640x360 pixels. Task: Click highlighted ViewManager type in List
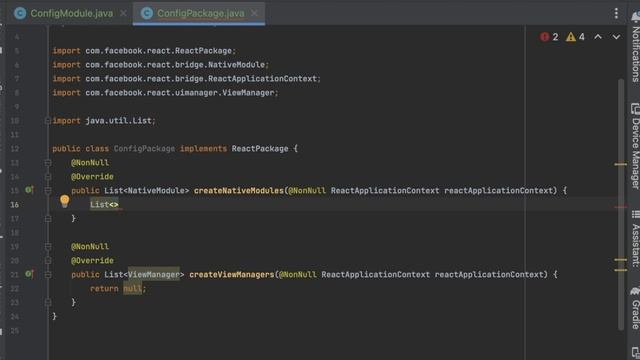(153, 275)
